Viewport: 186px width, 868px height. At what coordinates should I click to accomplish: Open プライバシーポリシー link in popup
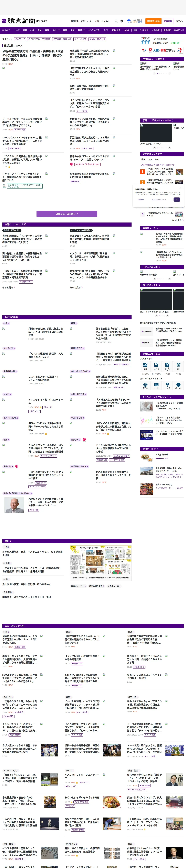[x=159, y=199]
